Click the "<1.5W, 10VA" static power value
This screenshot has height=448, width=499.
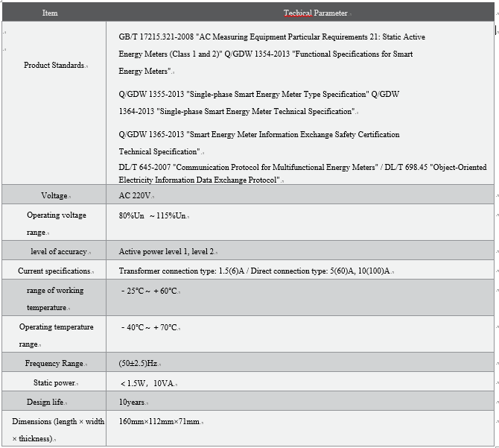click(147, 383)
